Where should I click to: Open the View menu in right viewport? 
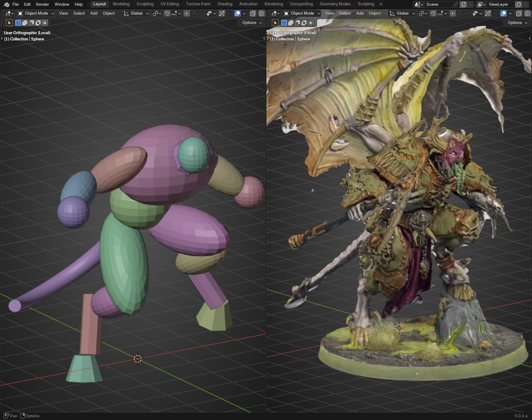pyautogui.click(x=330, y=13)
